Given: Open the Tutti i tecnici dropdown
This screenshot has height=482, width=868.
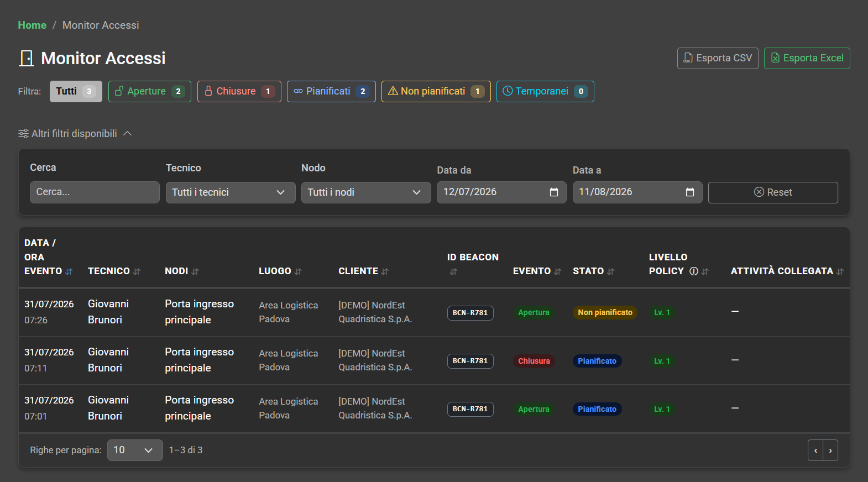Looking at the screenshot, I should (x=231, y=192).
